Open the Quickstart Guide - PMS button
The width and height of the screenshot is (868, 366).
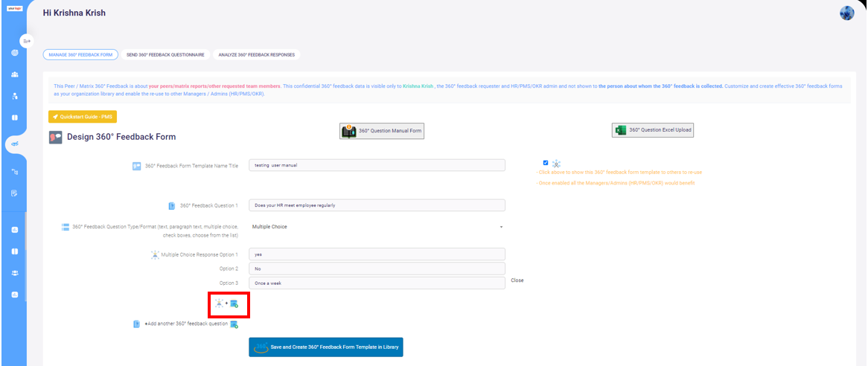click(x=83, y=118)
